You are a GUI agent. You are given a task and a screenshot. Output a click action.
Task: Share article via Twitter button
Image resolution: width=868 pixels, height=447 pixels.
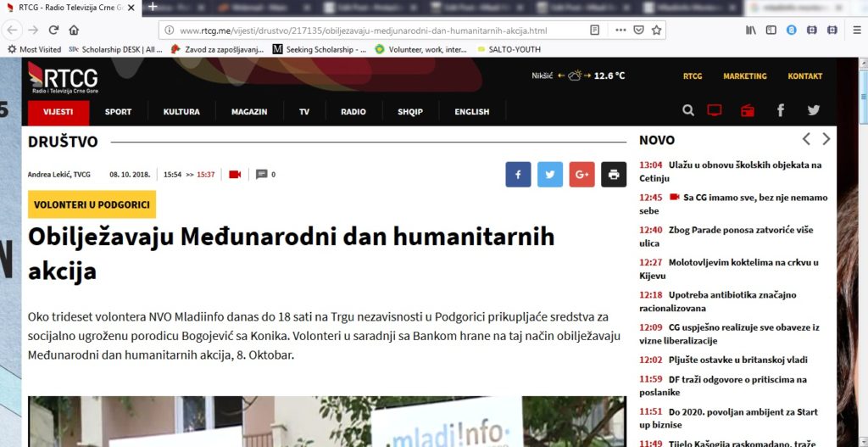(549, 174)
